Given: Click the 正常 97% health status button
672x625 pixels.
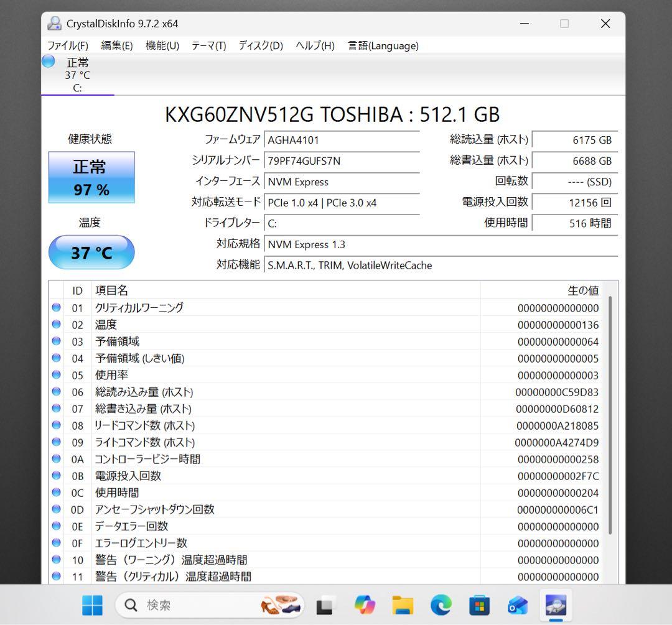Looking at the screenshot, I should point(91,177).
